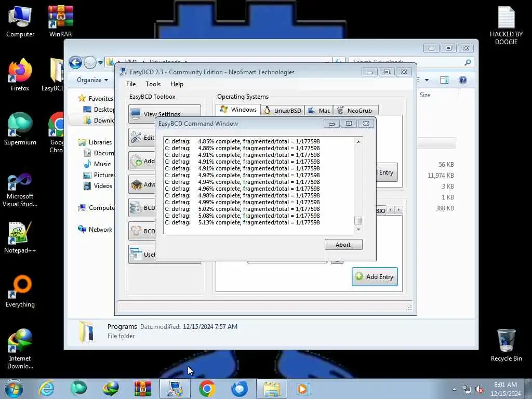The width and height of the screenshot is (532, 399).
Task: Show hidden tray icons arrow
Action: [x=454, y=390]
